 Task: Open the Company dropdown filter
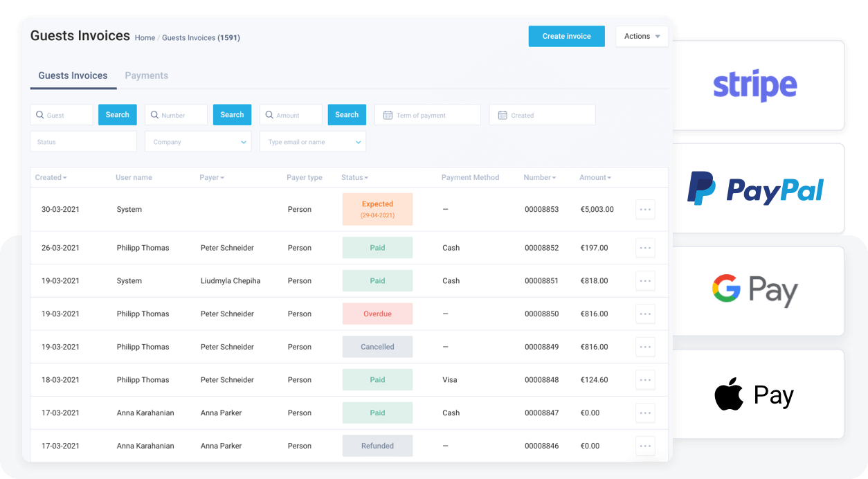click(x=198, y=142)
